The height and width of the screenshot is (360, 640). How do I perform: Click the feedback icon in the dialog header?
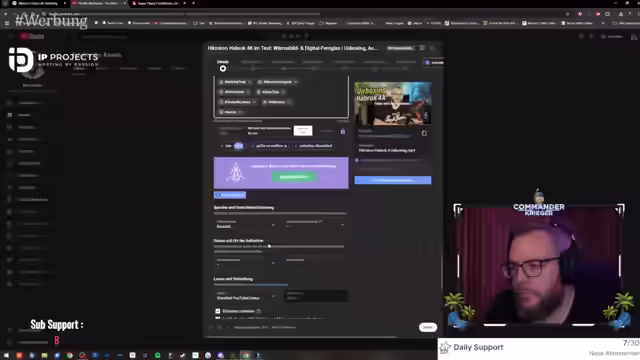422,48
